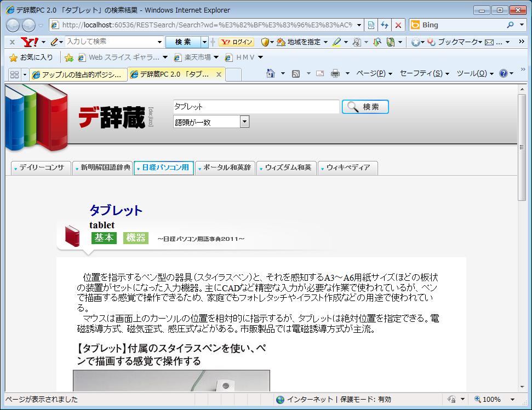Expand the Yahoo search input history dropdown
Viewport: 532px width, 410px height.
[159, 42]
